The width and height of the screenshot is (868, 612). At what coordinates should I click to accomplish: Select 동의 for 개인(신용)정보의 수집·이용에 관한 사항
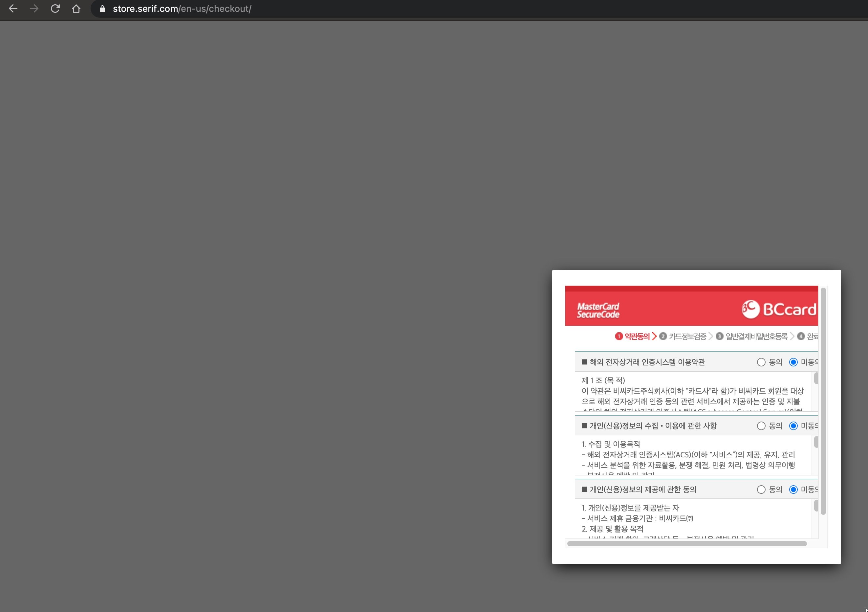[761, 426]
